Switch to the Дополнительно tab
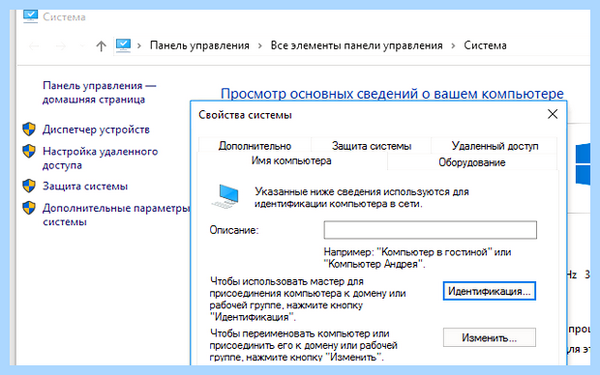The height and width of the screenshot is (375, 600). [x=255, y=146]
